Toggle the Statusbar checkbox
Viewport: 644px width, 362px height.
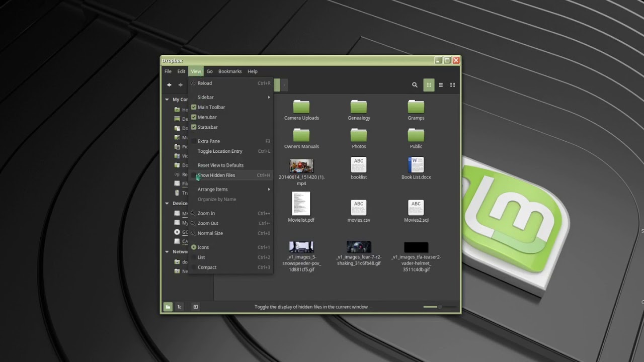(194, 127)
